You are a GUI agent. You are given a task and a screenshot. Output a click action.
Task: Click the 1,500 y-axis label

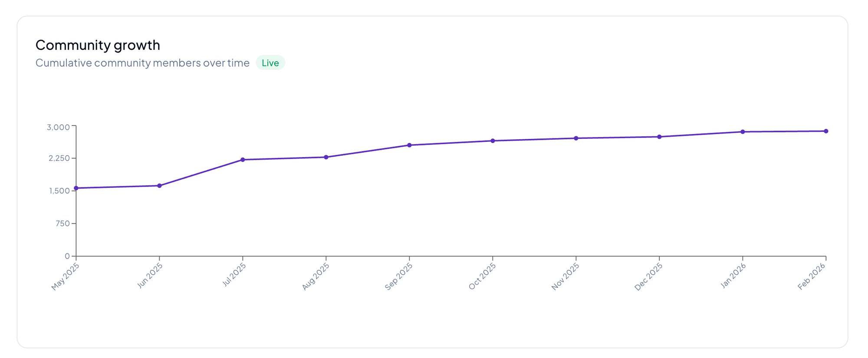pyautogui.click(x=59, y=191)
